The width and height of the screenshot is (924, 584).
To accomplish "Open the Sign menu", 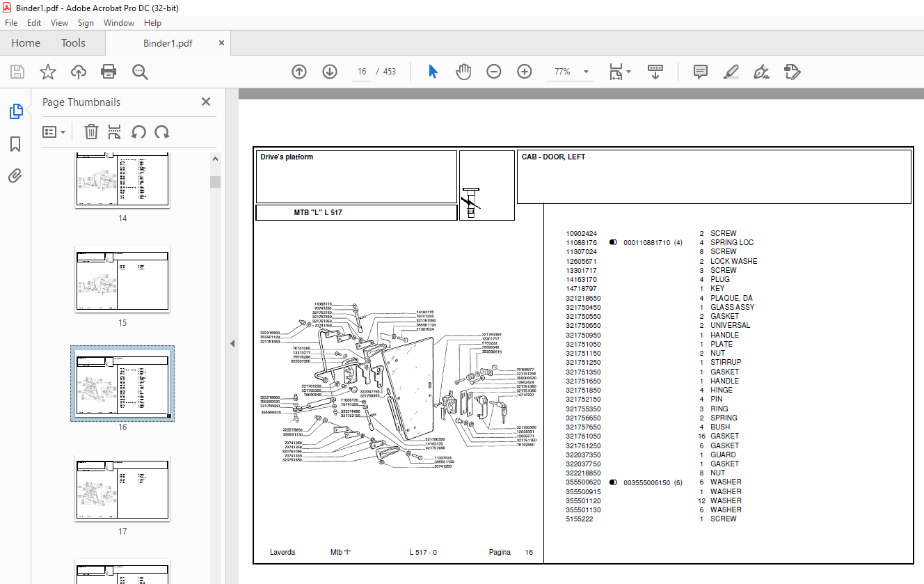I will pyautogui.click(x=86, y=23).
